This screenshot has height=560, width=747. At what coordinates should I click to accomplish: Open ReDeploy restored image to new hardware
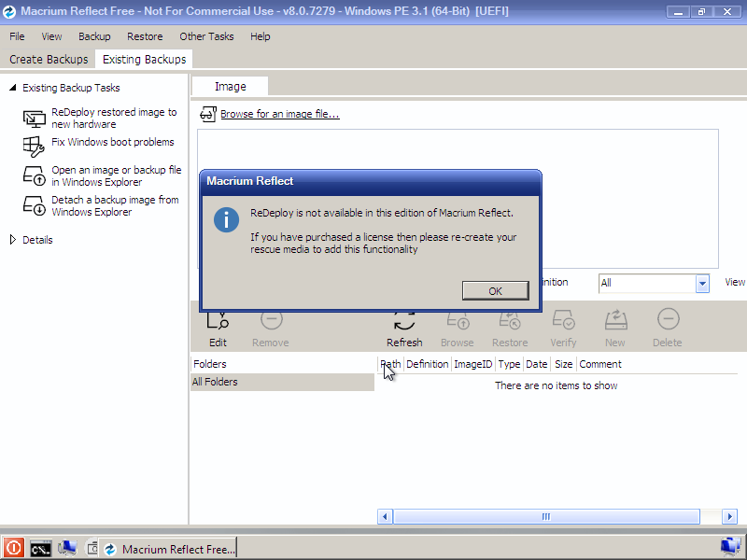(x=114, y=119)
